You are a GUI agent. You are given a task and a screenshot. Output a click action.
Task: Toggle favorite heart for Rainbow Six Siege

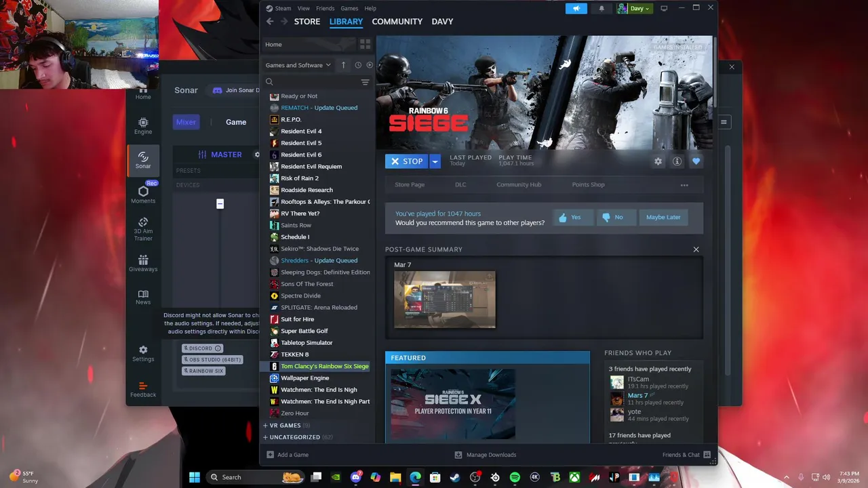696,161
